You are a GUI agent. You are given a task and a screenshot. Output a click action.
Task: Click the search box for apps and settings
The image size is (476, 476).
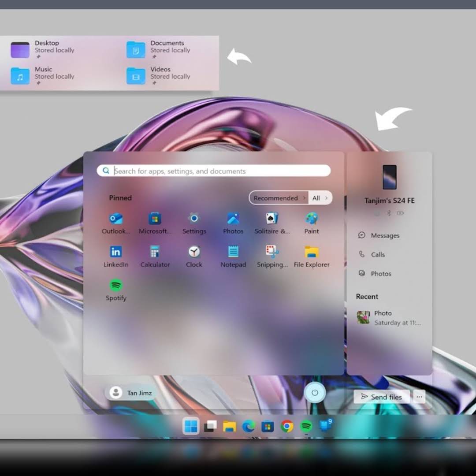click(x=214, y=171)
